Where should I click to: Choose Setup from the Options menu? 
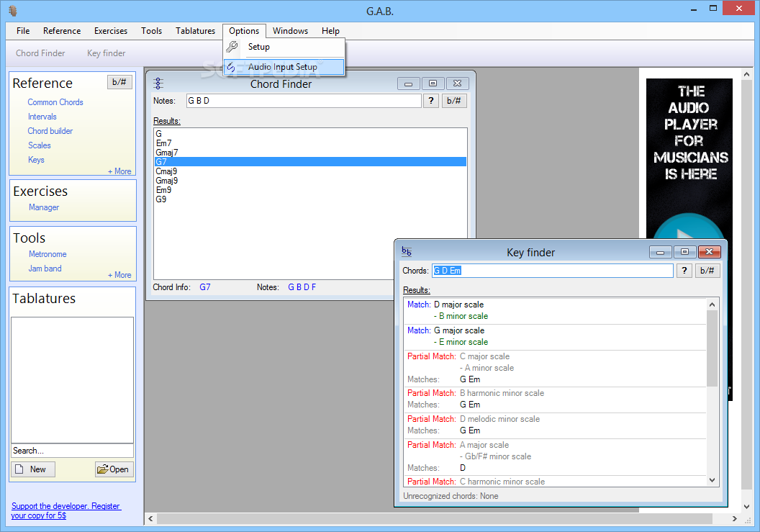point(284,47)
